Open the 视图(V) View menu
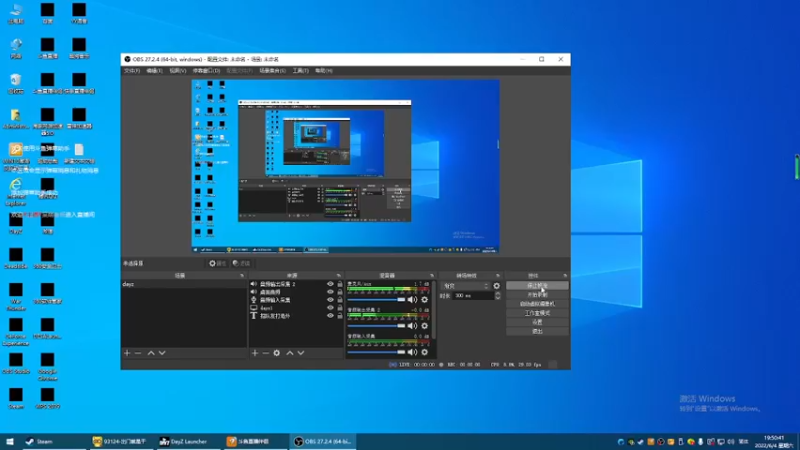This screenshot has height=450, width=800. click(178, 70)
